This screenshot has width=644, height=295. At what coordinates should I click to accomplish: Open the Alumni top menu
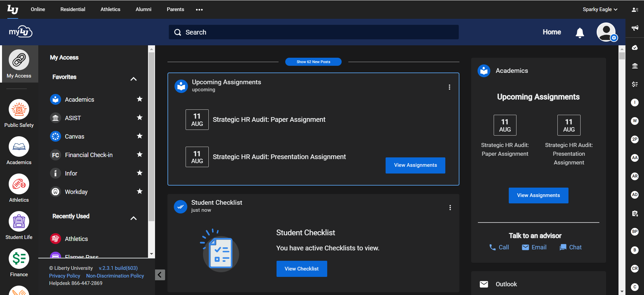tap(144, 9)
